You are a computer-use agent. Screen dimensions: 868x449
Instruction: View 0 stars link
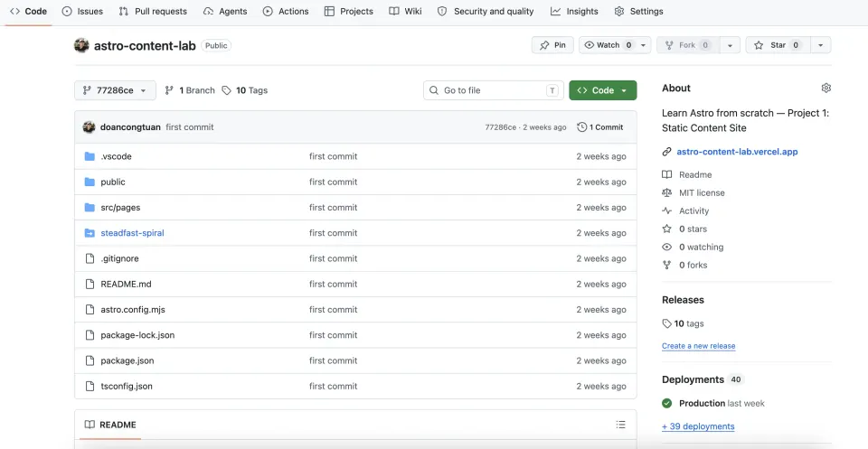point(693,229)
